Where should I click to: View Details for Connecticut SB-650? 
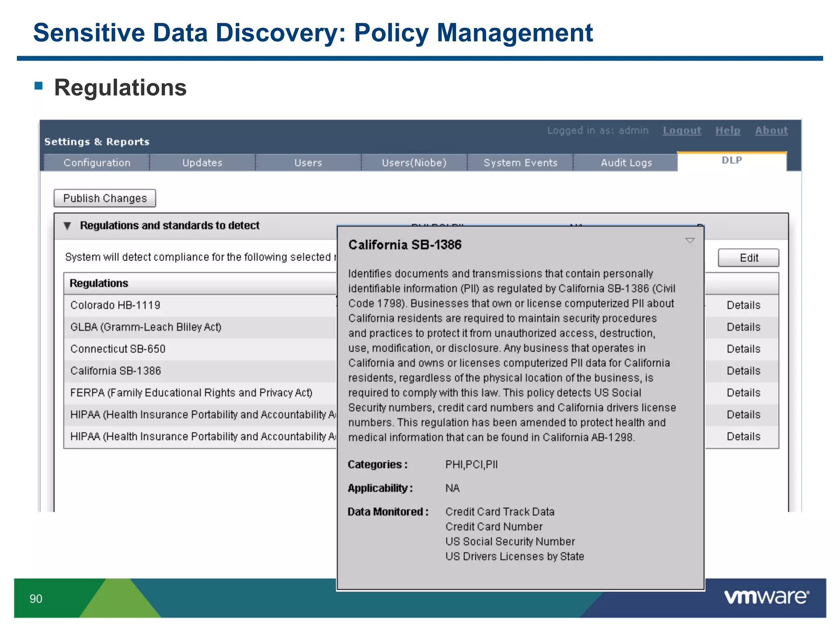(x=744, y=349)
